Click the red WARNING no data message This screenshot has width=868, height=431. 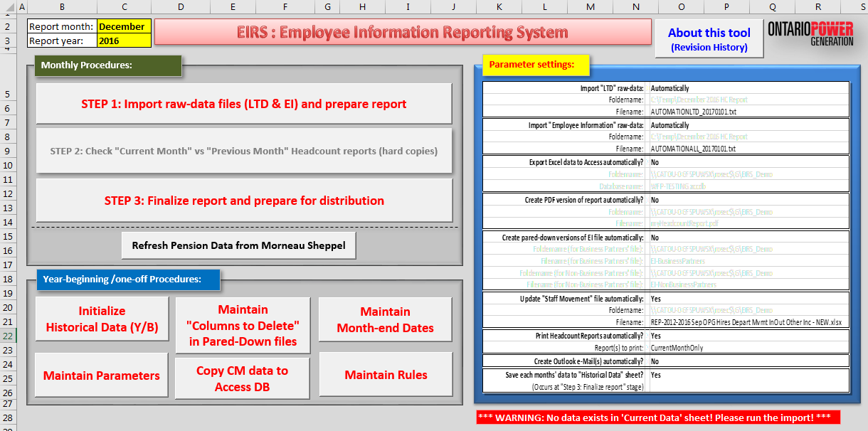(x=658, y=417)
